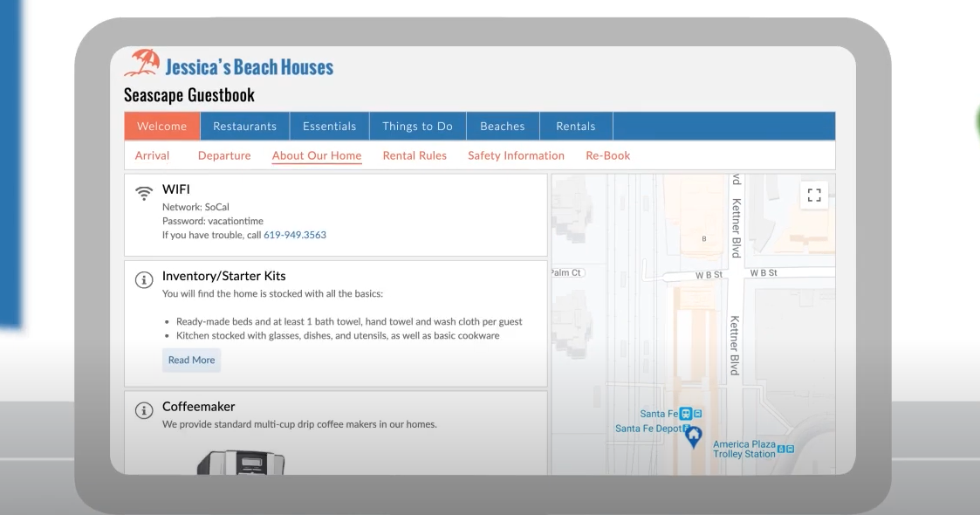Open the Re-Book page
Screen dimensions: 980x515
click(608, 155)
